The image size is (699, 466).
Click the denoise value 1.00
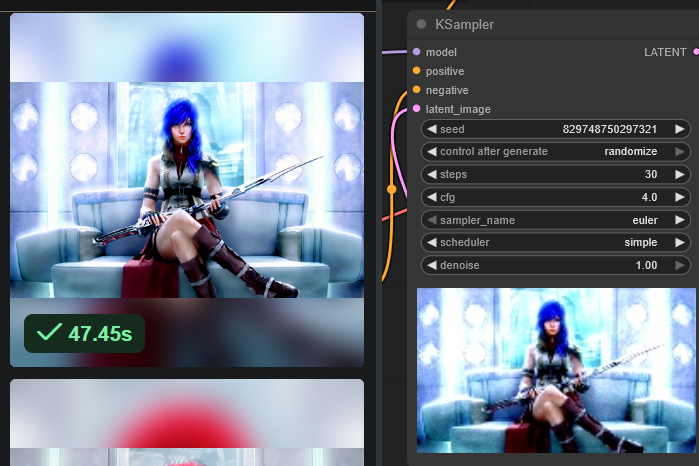646,265
